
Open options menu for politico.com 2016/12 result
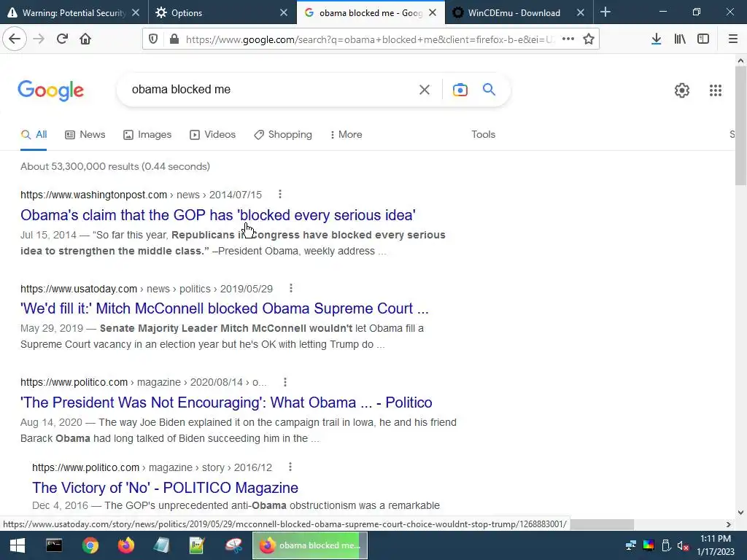tap(290, 467)
